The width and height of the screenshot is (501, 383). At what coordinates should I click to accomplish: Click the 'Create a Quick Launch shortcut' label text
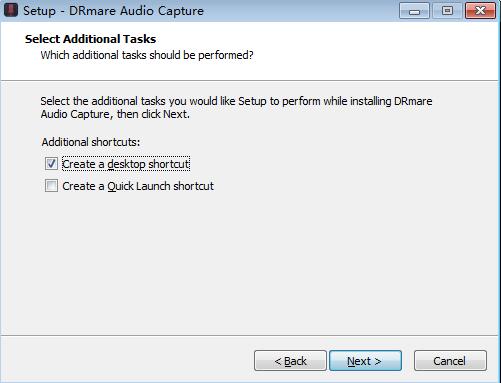point(138,186)
